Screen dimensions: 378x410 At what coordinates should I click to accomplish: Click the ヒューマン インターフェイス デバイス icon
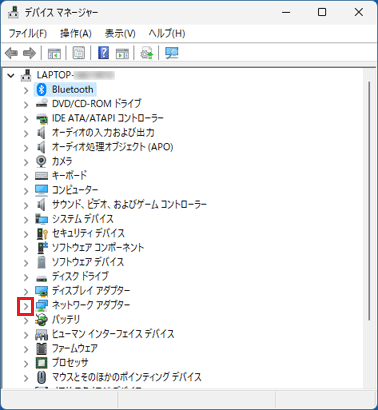coord(41,334)
